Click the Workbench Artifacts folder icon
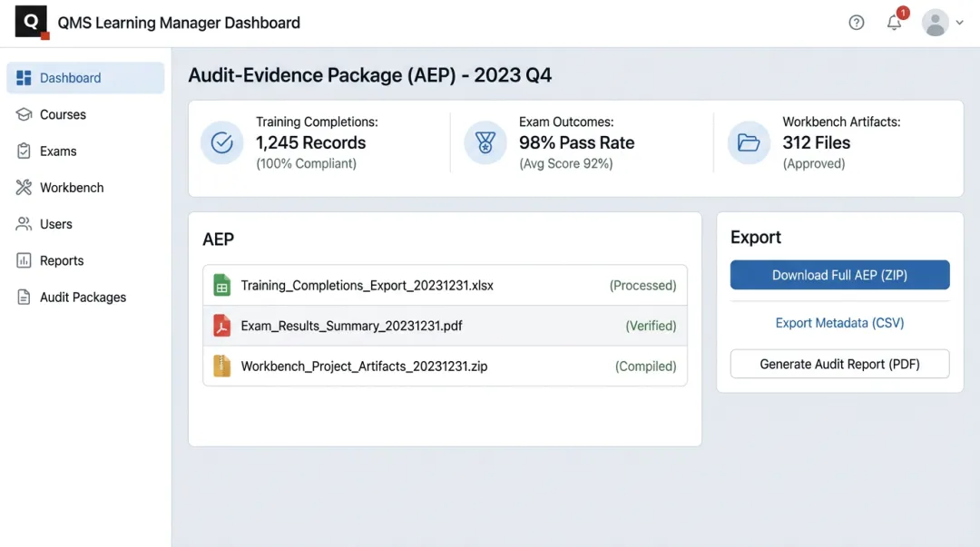Image resolution: width=980 pixels, height=547 pixels. pyautogui.click(x=749, y=142)
